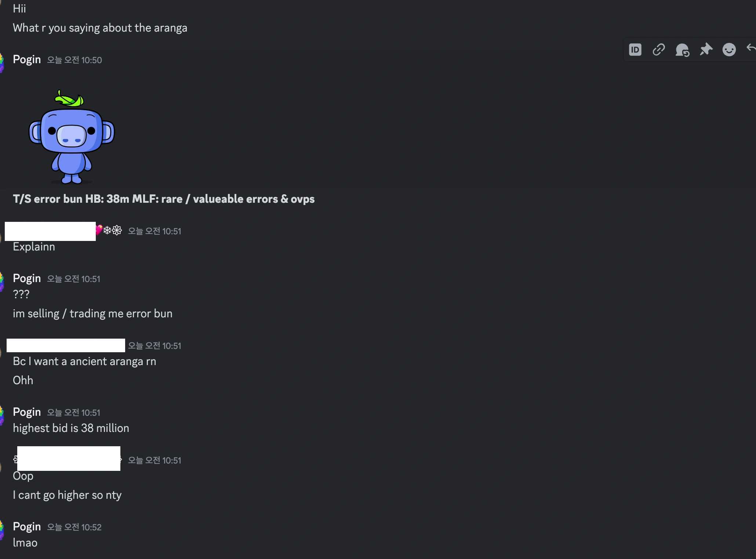This screenshot has width=756, height=559.
Task: Click the Forward message icon
Action: coord(683,51)
